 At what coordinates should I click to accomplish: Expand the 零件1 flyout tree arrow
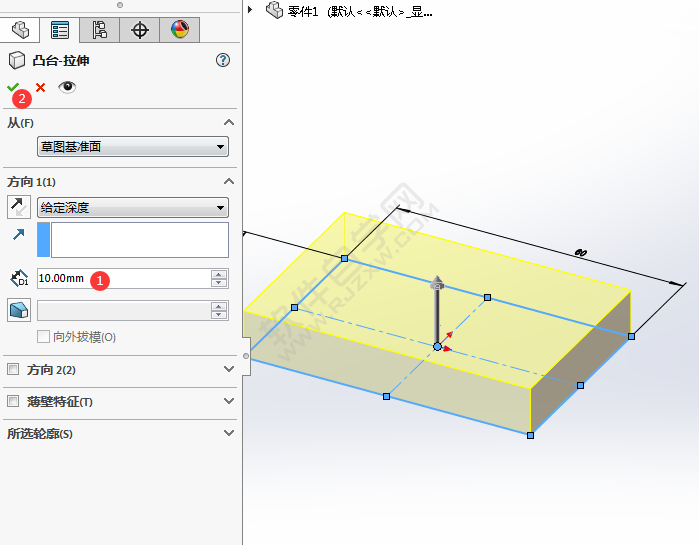[x=250, y=9]
